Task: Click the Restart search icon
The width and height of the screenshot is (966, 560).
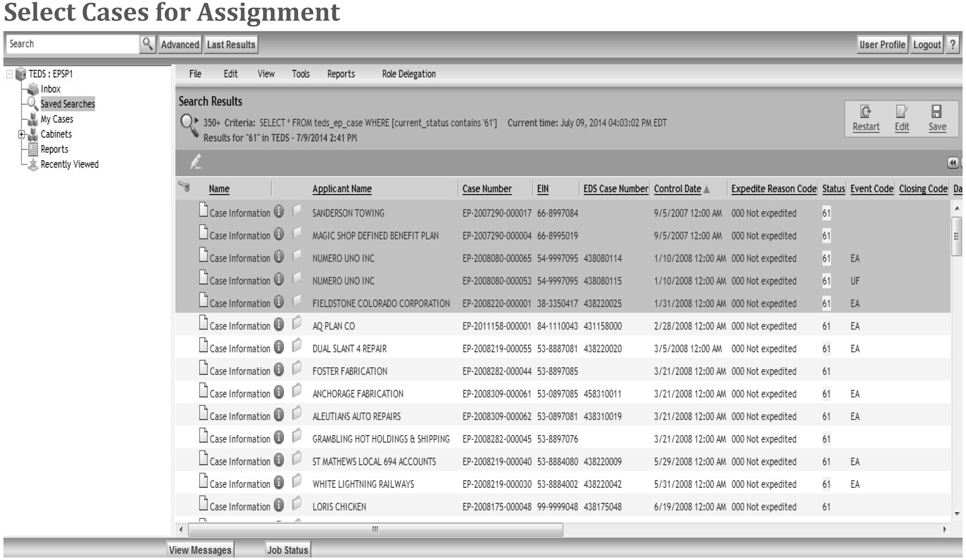Action: (x=865, y=112)
